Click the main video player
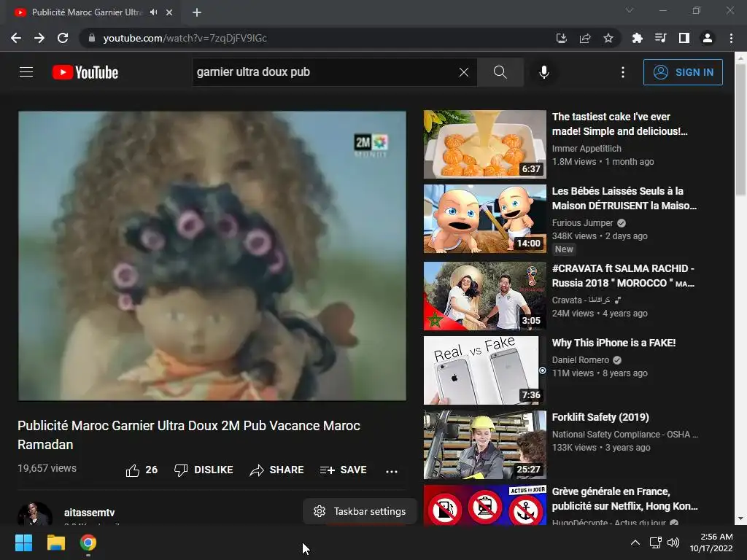 tap(212, 256)
